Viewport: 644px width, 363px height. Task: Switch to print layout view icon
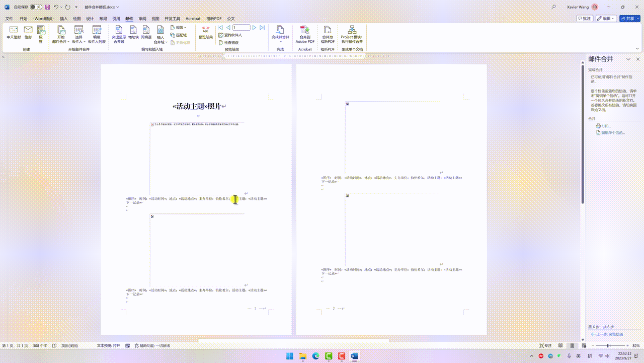(x=573, y=346)
